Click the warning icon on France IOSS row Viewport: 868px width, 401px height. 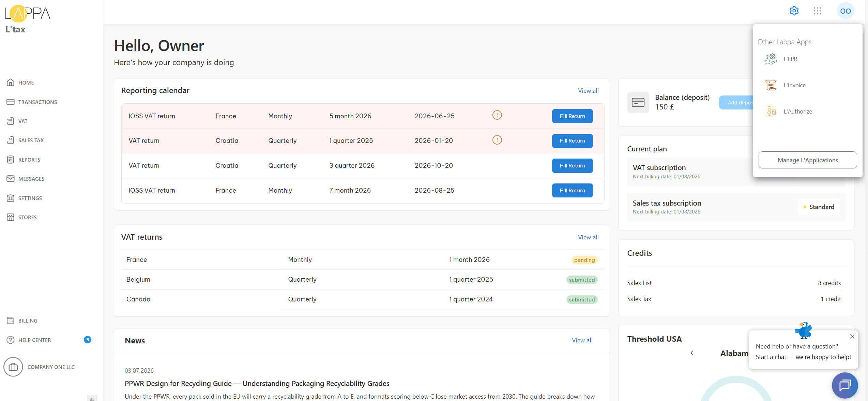click(497, 115)
